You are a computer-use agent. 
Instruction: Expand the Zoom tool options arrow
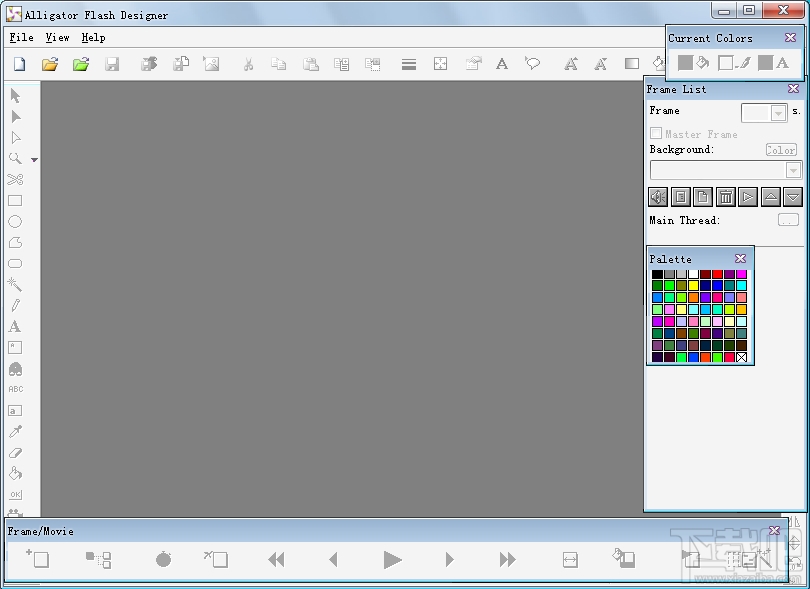[34, 160]
